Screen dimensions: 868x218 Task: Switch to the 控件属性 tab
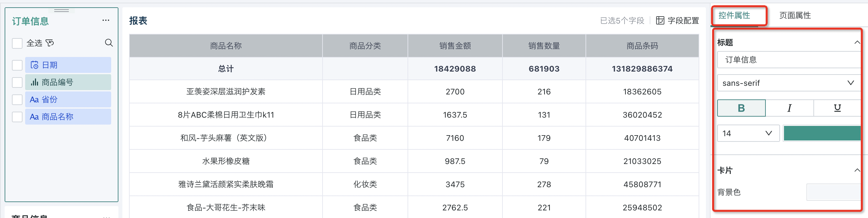tap(734, 15)
